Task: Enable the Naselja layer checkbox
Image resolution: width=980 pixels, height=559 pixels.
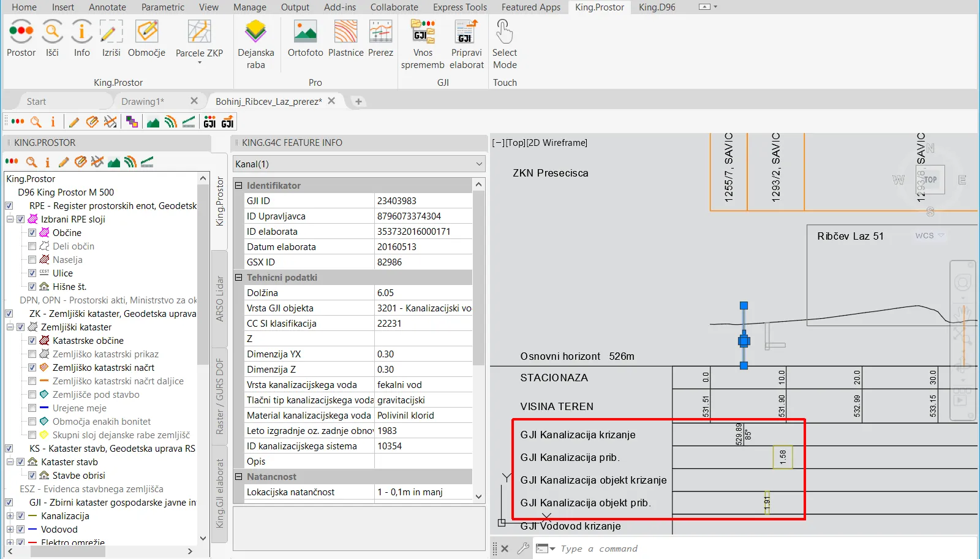Action: point(32,260)
